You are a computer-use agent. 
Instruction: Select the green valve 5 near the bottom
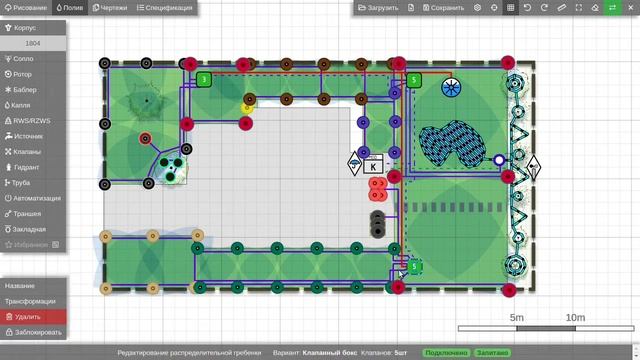tap(414, 267)
